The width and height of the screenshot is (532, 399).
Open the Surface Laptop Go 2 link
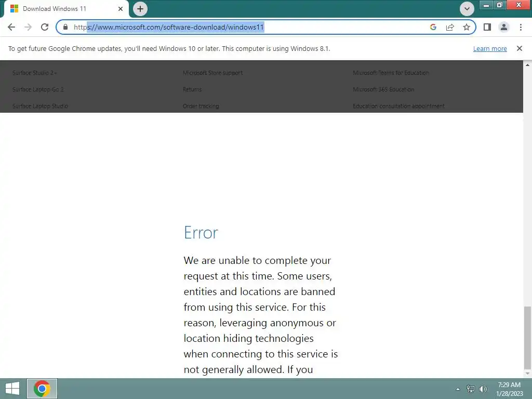(x=38, y=89)
